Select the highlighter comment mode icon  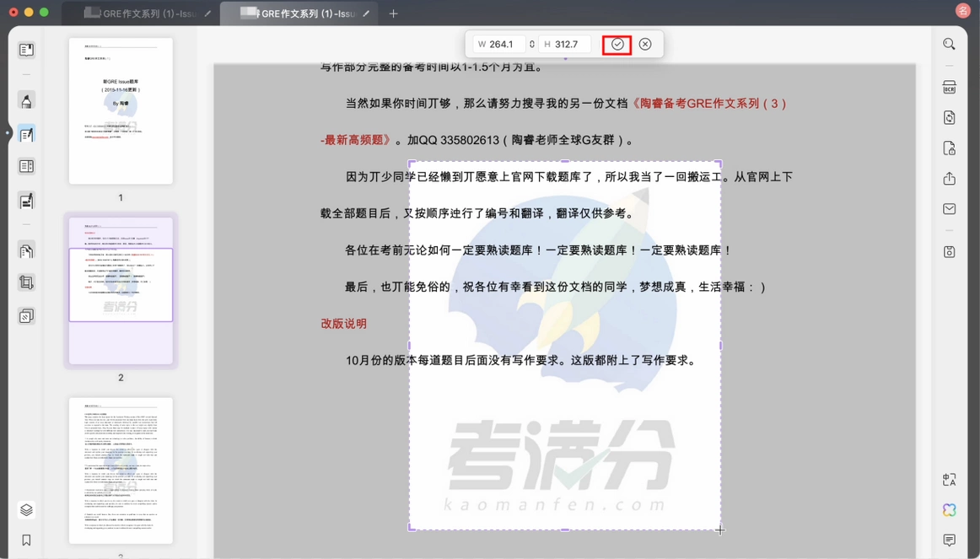point(26,100)
